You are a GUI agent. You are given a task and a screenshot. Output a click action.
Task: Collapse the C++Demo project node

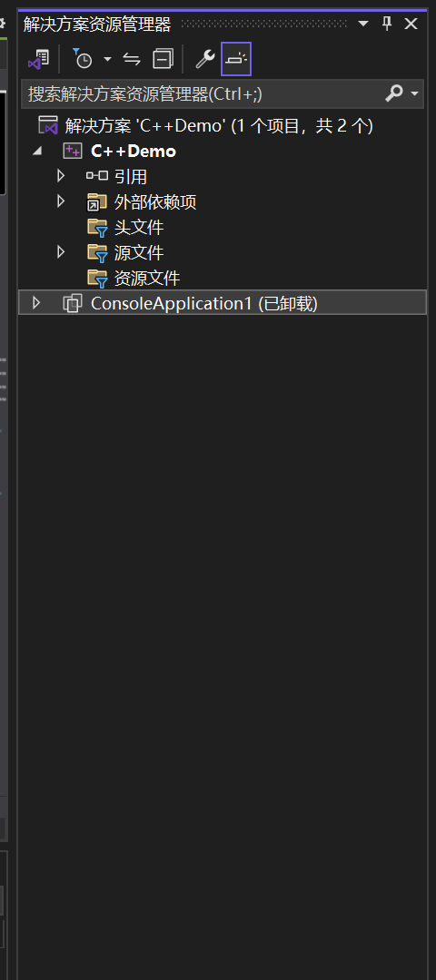coord(37,152)
